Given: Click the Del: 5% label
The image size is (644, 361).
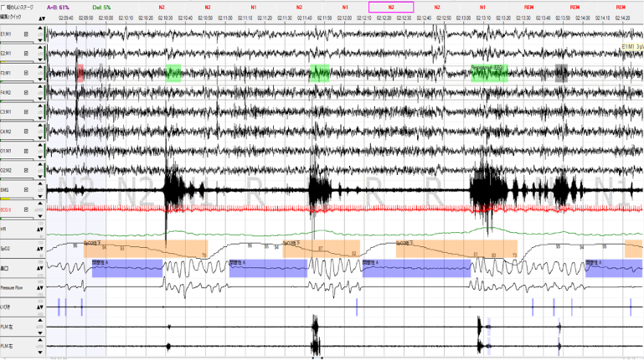Looking at the screenshot, I should 98,6.
